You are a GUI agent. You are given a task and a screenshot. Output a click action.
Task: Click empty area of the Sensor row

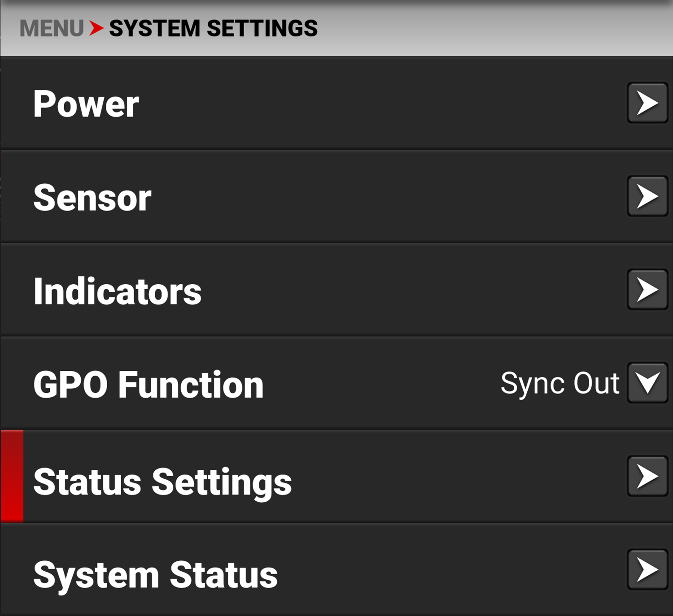[381, 196]
